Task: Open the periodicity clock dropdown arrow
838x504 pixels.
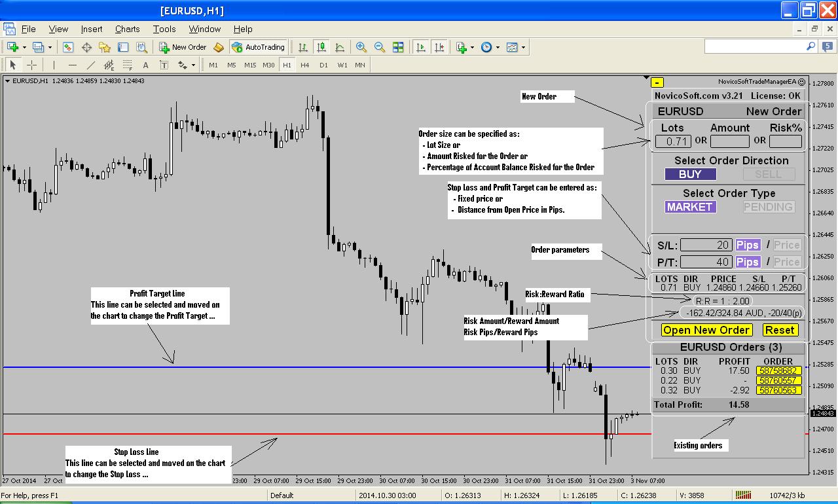Action: [498, 47]
